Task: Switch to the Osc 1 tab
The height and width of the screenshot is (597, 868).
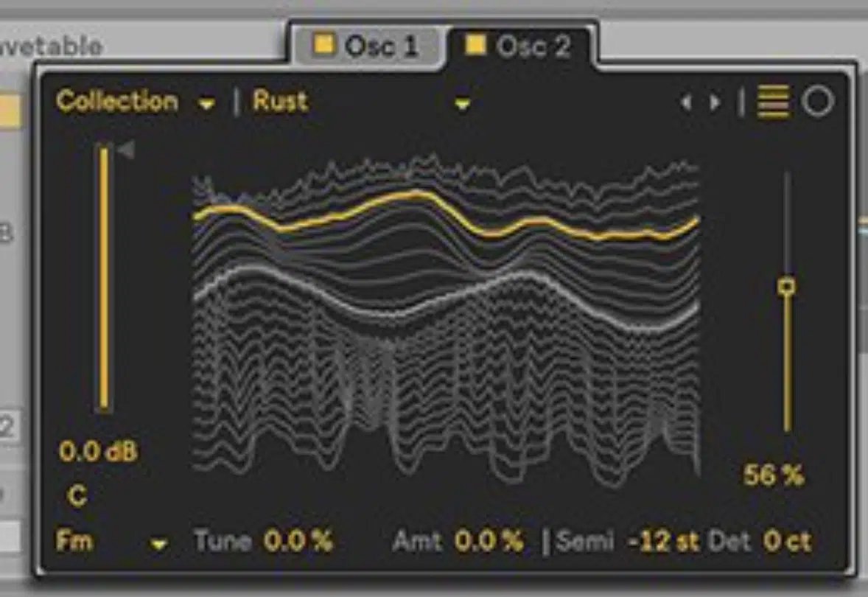Action: [368, 46]
